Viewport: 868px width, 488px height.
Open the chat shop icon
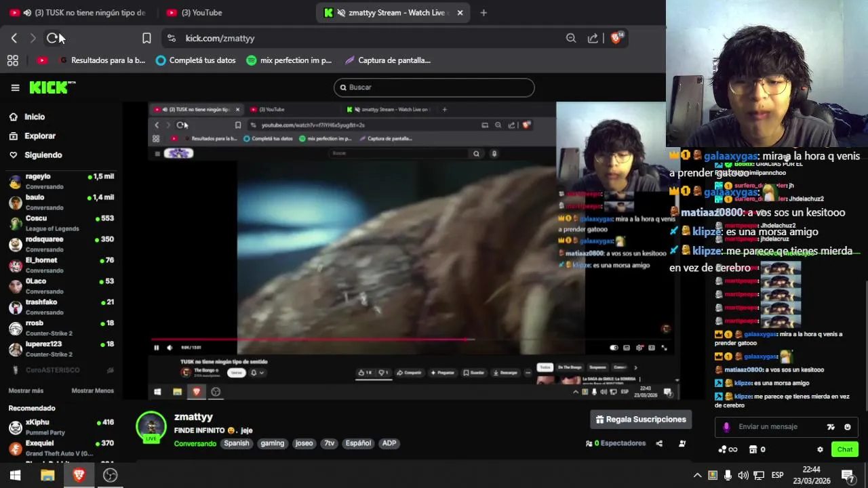[x=757, y=449]
